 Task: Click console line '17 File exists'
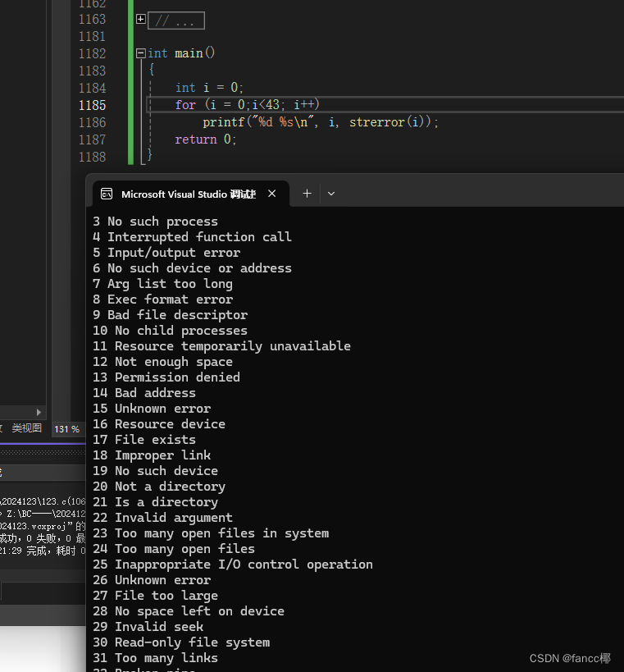point(144,440)
